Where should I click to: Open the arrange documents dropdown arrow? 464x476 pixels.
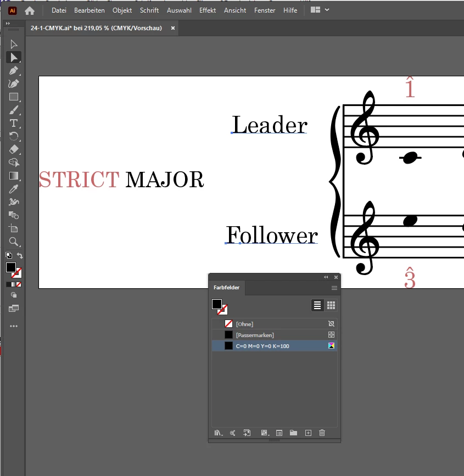click(x=327, y=10)
